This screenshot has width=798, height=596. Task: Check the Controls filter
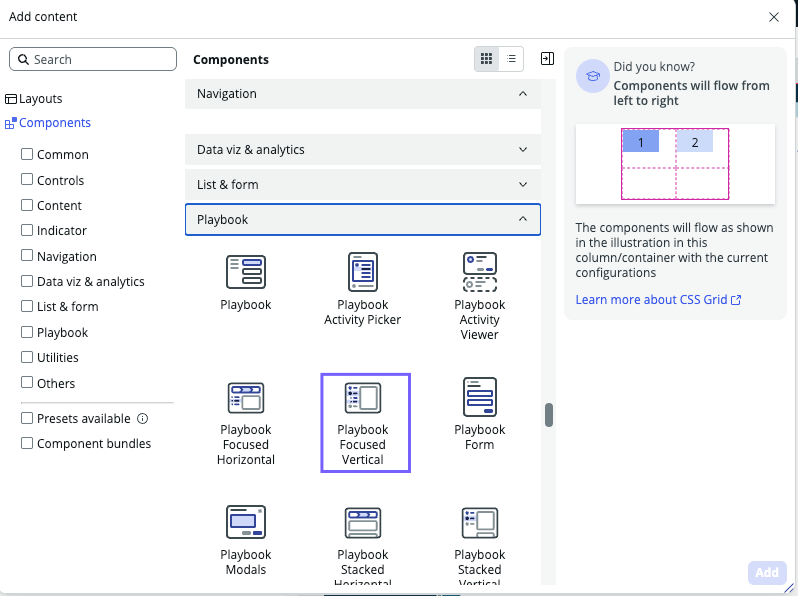pos(27,179)
